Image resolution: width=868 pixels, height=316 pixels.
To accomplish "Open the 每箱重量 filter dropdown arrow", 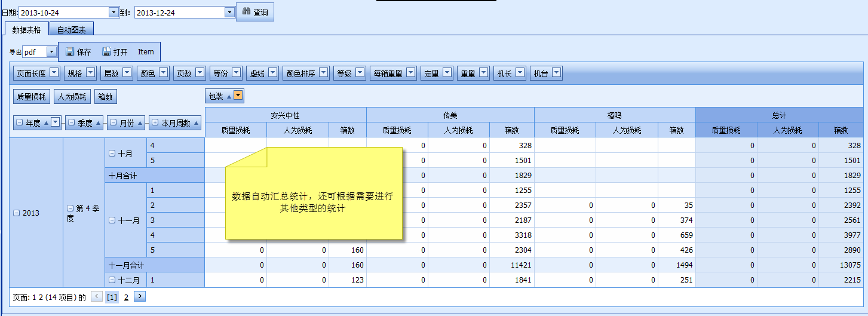I will point(410,73).
